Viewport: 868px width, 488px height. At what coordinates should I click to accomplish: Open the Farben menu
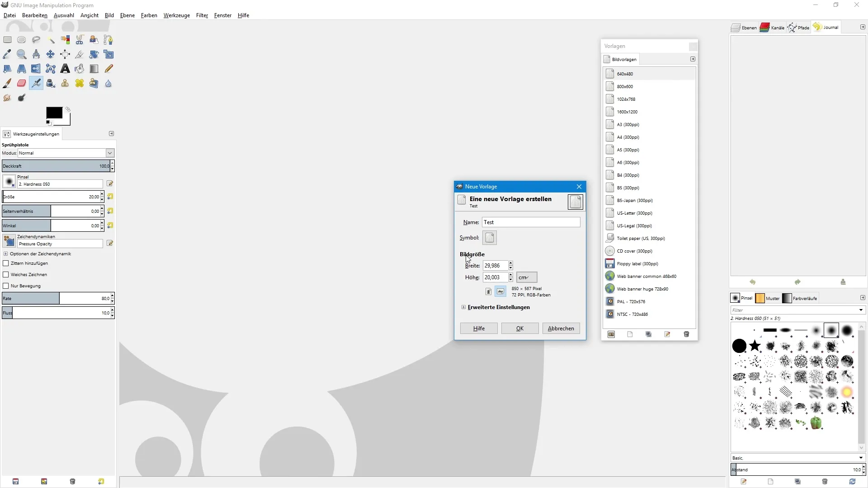[x=149, y=15]
